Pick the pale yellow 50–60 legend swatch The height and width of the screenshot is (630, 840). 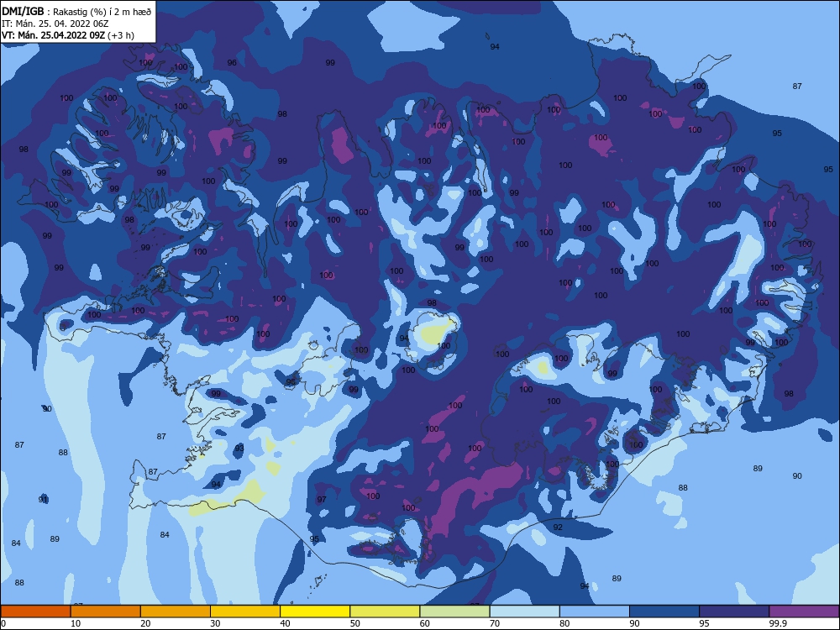click(x=385, y=612)
